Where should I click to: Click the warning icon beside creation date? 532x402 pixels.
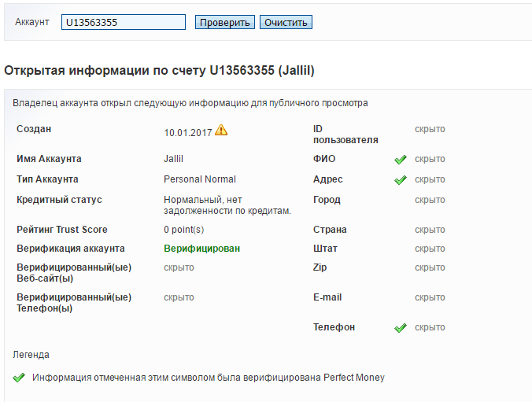tap(221, 130)
